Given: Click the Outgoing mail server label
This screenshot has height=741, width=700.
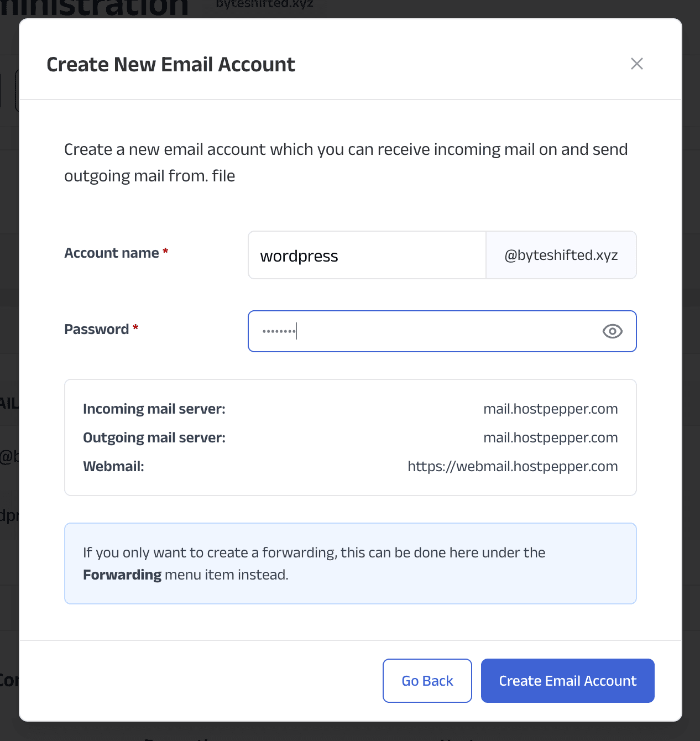Looking at the screenshot, I should pos(154,437).
